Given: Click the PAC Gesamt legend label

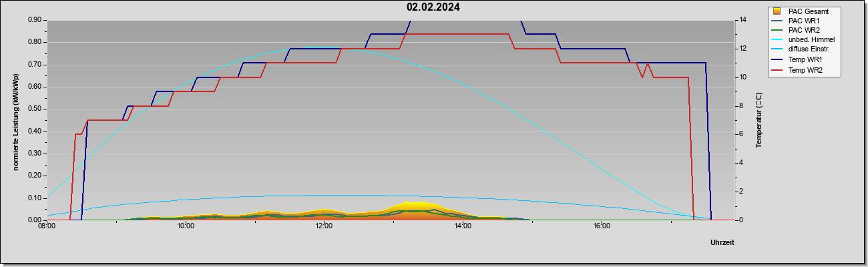Looking at the screenshot, I should (809, 11).
